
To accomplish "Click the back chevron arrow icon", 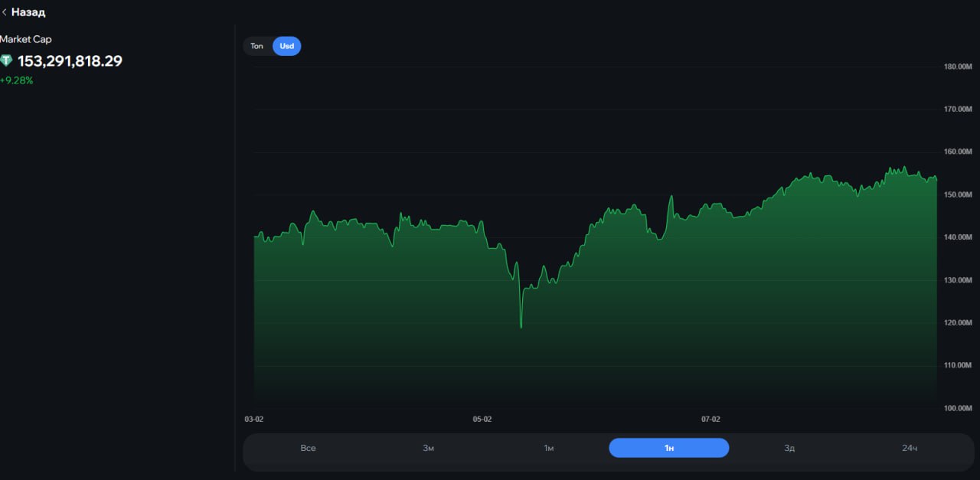I will 5,12.
